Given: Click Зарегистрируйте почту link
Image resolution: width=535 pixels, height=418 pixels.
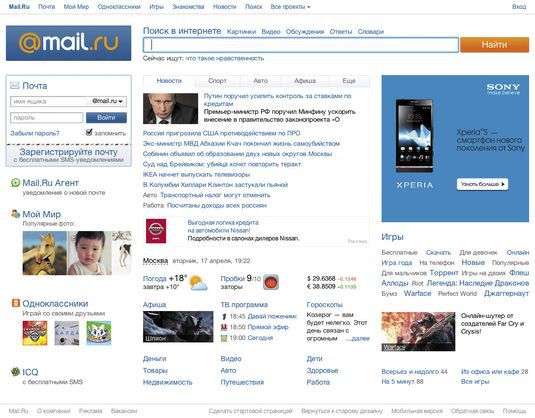Looking at the screenshot, I should (69, 152).
